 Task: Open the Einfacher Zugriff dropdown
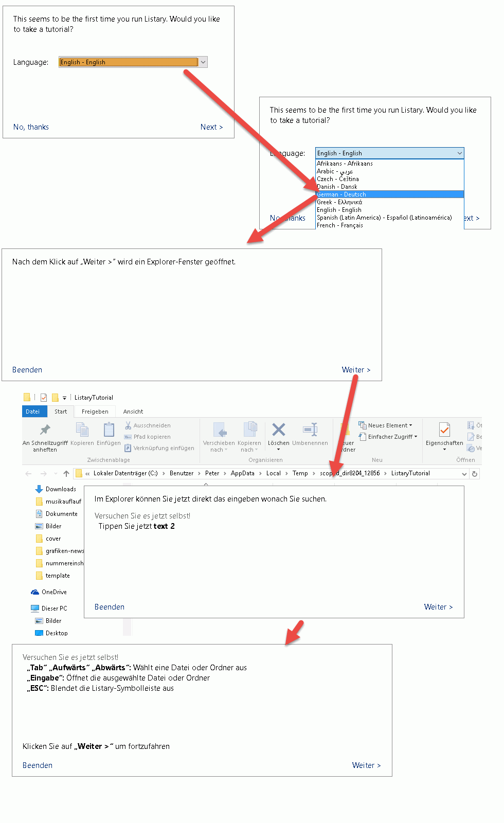(388, 437)
